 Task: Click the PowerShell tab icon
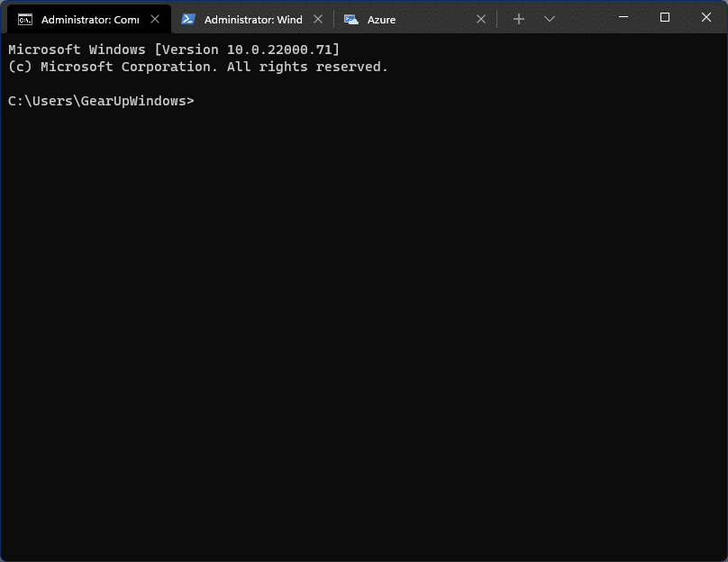point(188,19)
